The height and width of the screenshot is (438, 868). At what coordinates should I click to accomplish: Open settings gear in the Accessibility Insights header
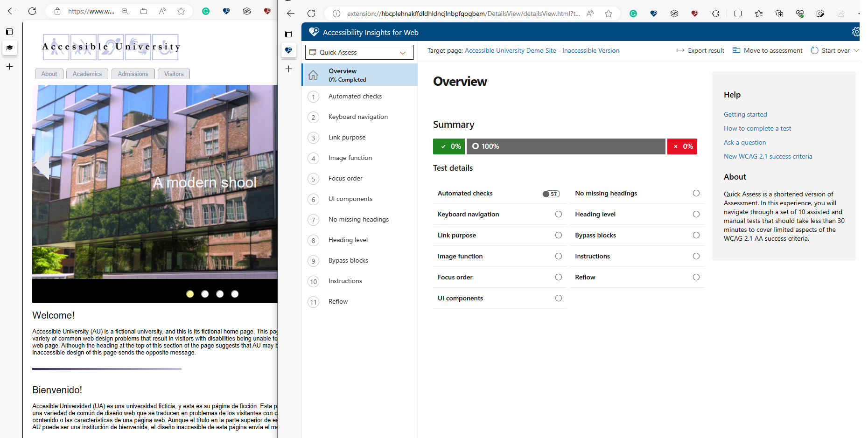(x=856, y=32)
